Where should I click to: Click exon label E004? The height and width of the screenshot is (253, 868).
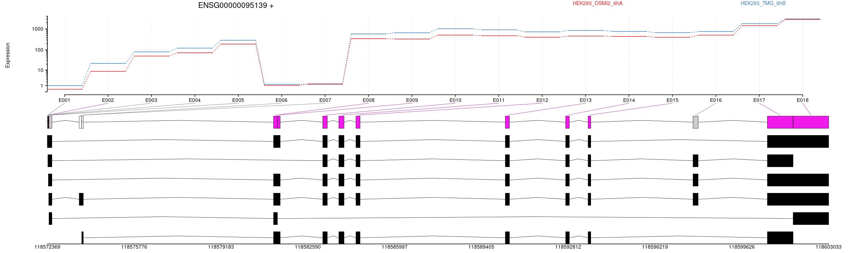195,100
